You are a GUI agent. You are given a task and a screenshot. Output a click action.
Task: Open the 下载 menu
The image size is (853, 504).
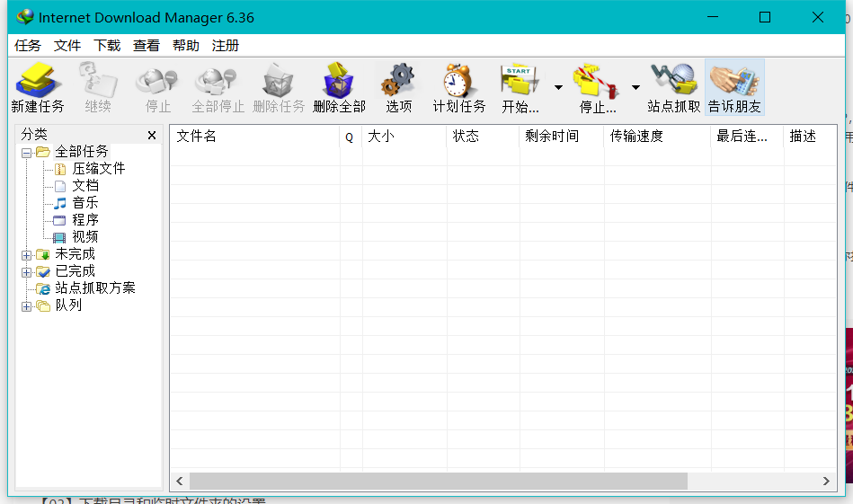107,46
